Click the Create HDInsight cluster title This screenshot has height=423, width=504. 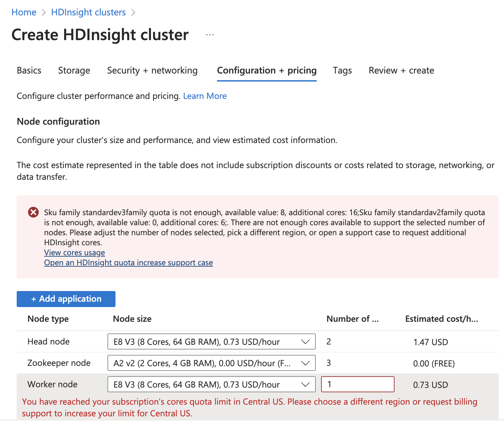coord(100,35)
